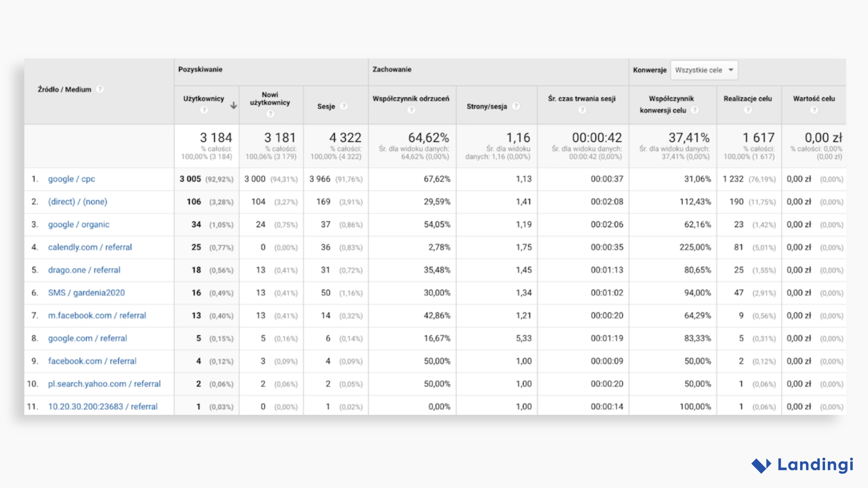Image resolution: width=868 pixels, height=488 pixels.
Task: Open the Wszystkie cele goals dropdown
Action: click(703, 70)
